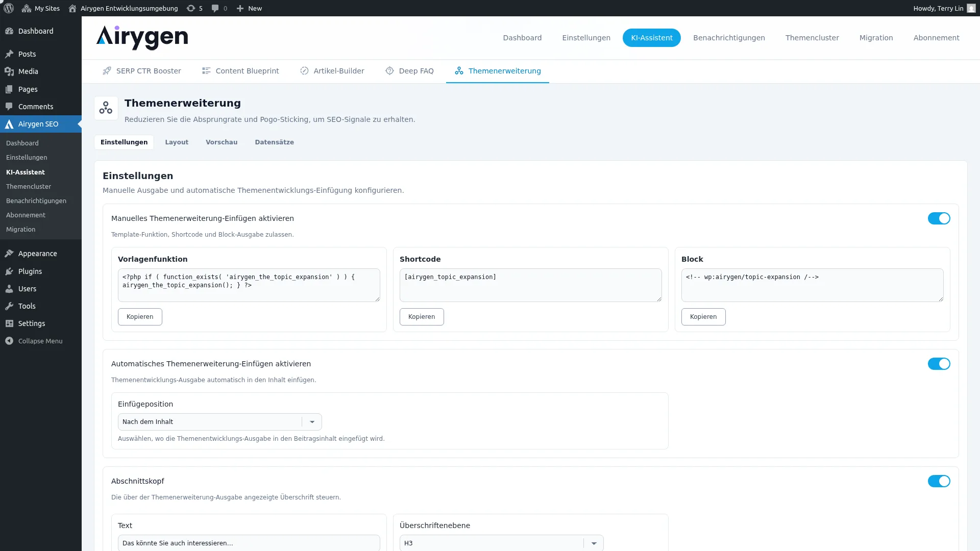This screenshot has height=551, width=980.
Task: Copy the Vorlagenfunktion code with Kopieren
Action: [x=140, y=317]
